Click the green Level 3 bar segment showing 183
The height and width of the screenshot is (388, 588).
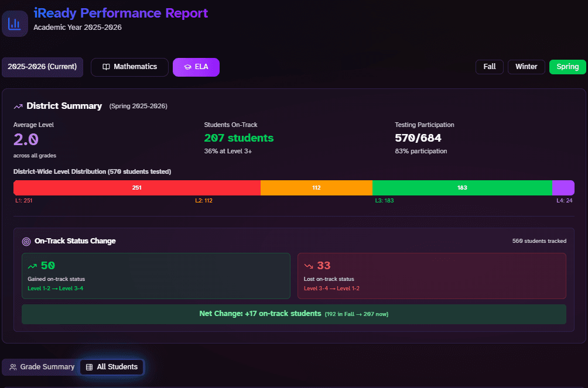tap(462, 188)
